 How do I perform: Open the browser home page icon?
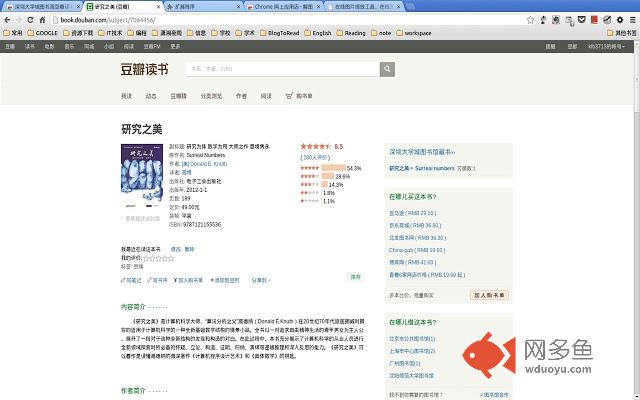pos(42,20)
